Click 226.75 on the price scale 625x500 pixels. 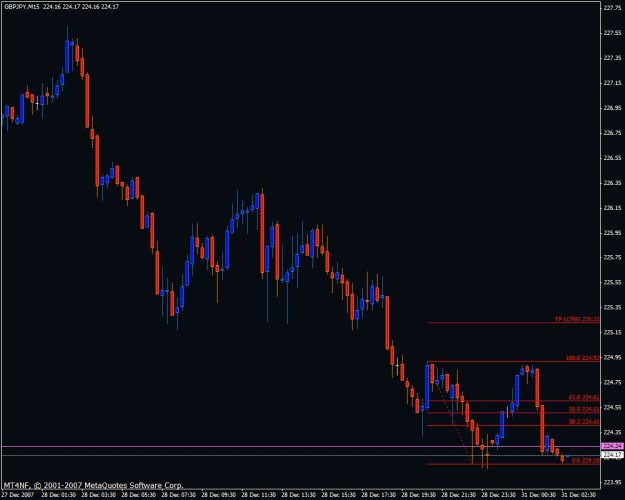pyautogui.click(x=613, y=133)
